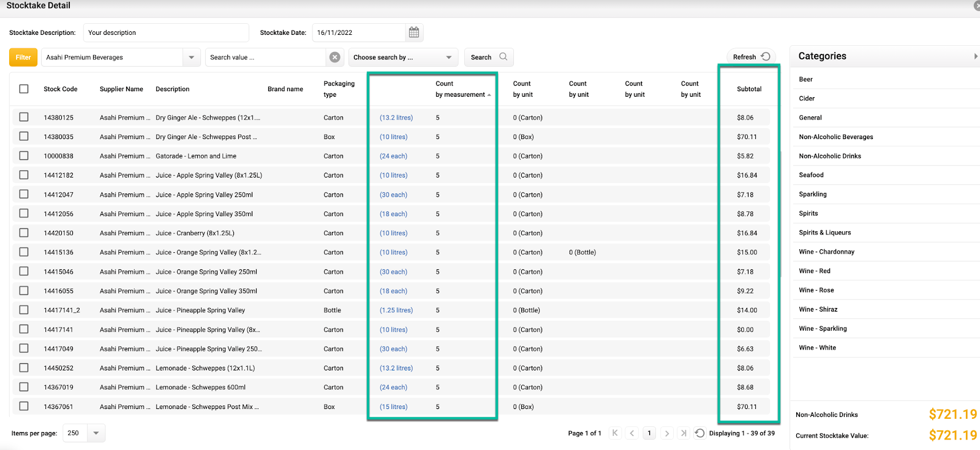Sort by Stock Code column header
This screenshot has height=450, width=980.
[x=61, y=89]
